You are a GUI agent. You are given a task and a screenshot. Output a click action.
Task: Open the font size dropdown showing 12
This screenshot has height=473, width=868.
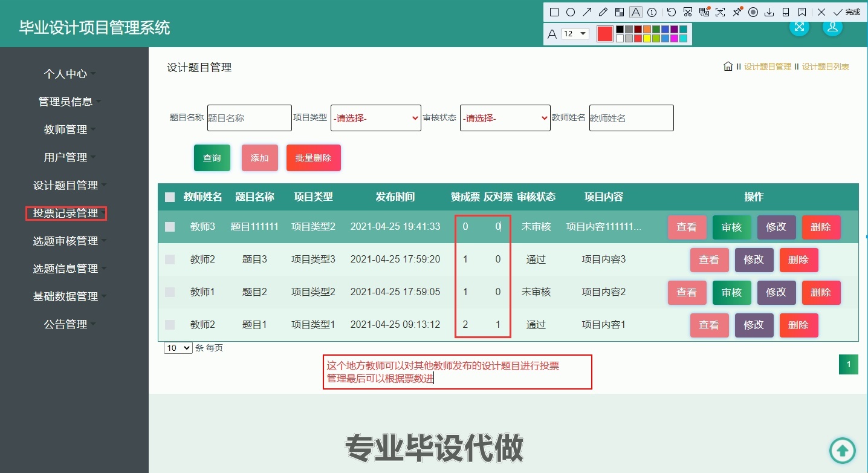[575, 34]
